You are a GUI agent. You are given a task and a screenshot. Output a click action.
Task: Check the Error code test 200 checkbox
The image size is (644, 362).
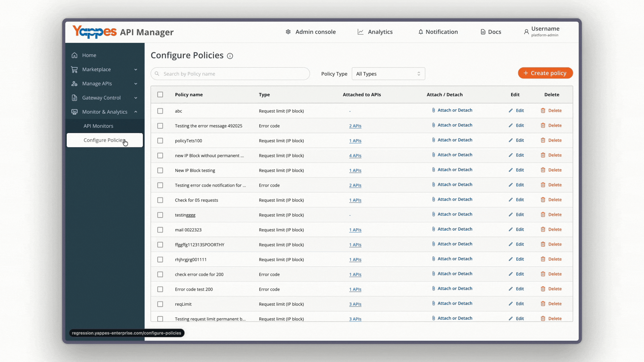tap(160, 289)
